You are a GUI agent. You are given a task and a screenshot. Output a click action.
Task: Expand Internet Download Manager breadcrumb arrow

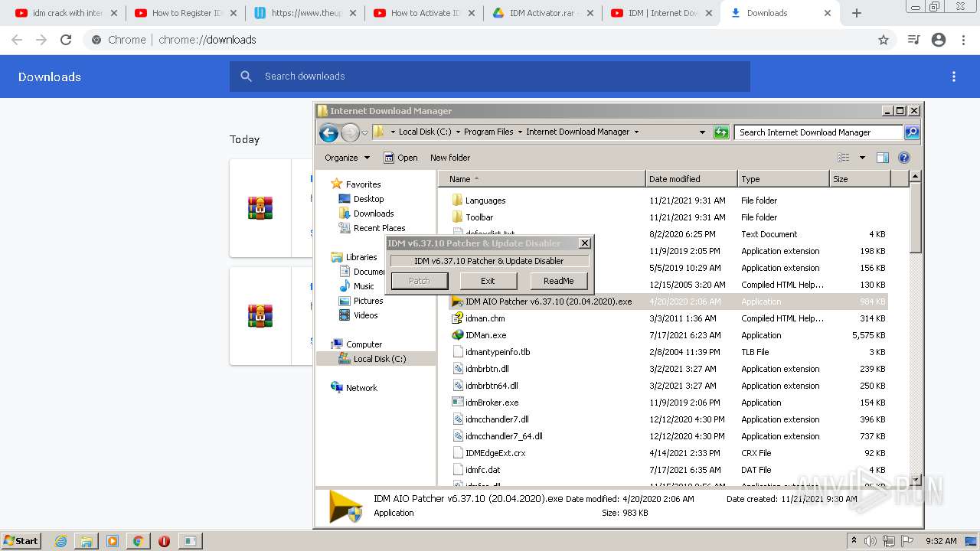point(635,132)
